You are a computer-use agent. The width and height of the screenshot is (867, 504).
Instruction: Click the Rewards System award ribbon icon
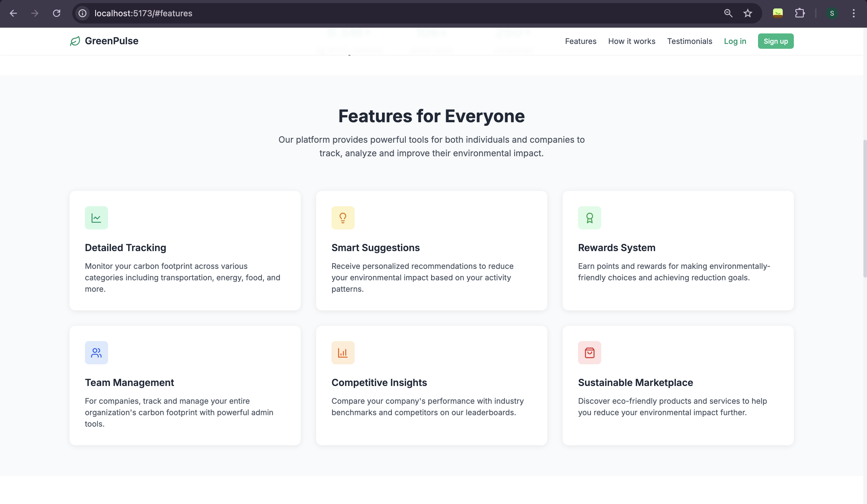[589, 218]
